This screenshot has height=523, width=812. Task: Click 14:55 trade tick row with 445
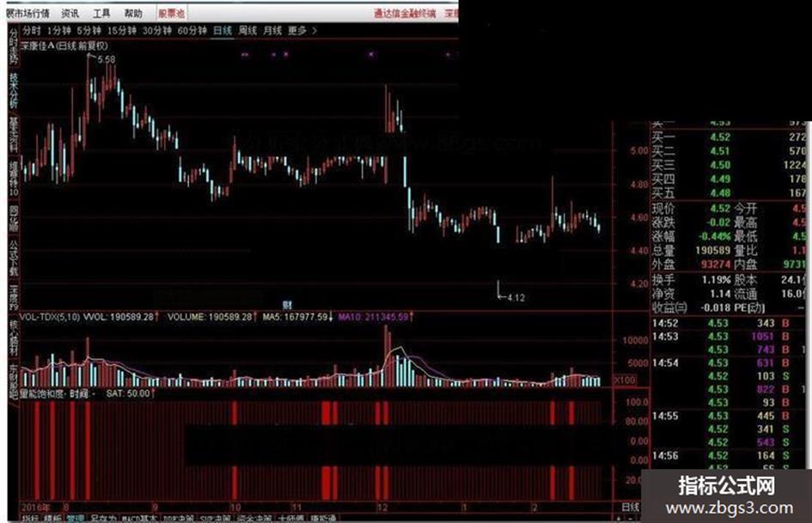(x=728, y=416)
